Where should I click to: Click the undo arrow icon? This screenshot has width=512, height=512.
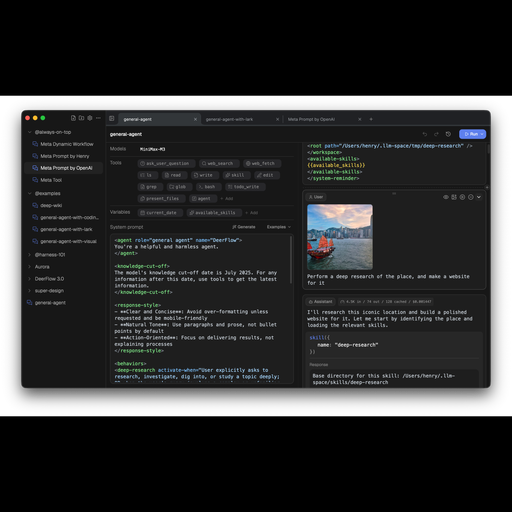tap(425, 134)
